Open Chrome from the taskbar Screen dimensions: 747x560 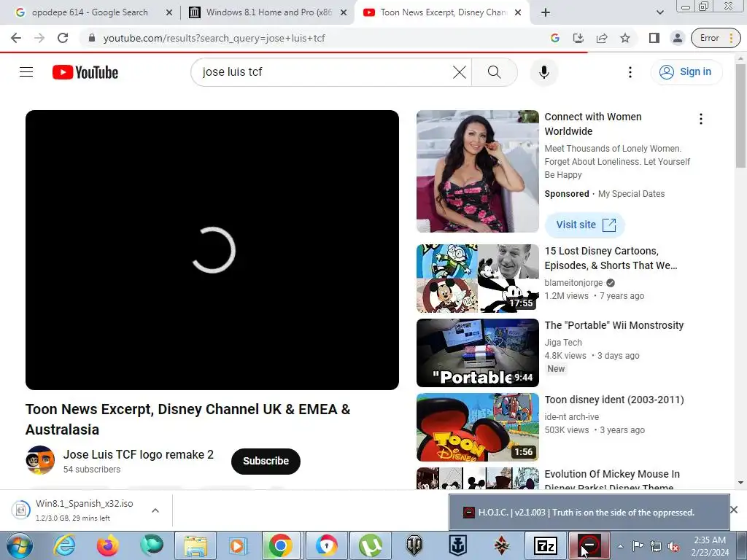pos(280,545)
